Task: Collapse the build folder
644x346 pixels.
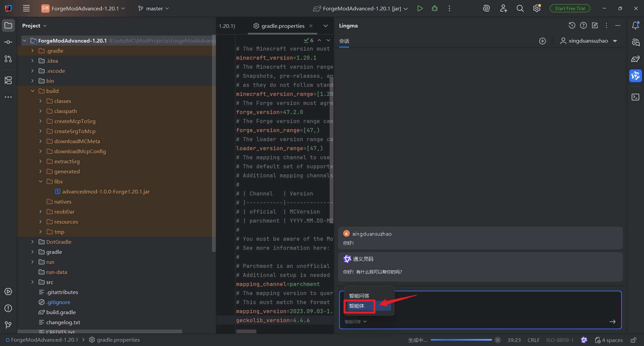Action: 33,91
